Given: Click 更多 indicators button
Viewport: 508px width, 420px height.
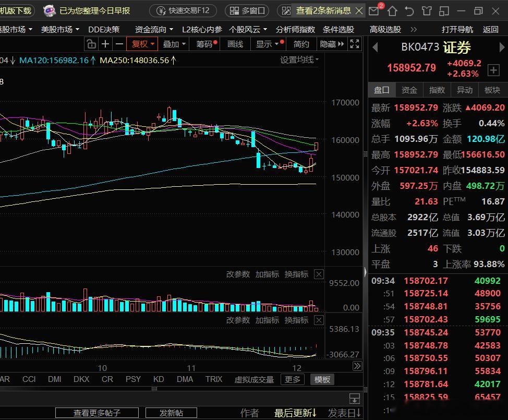Looking at the screenshot, I should (292, 379).
